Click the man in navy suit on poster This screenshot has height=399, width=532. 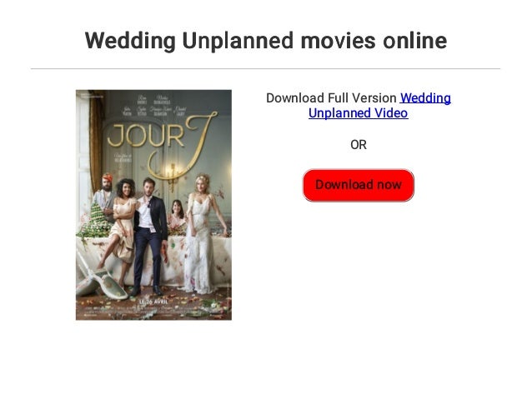click(x=151, y=236)
